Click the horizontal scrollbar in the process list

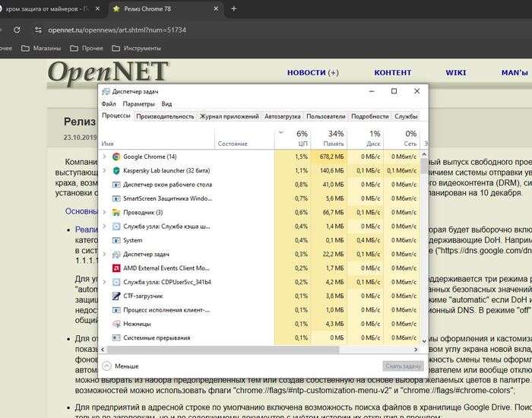click(x=228, y=349)
